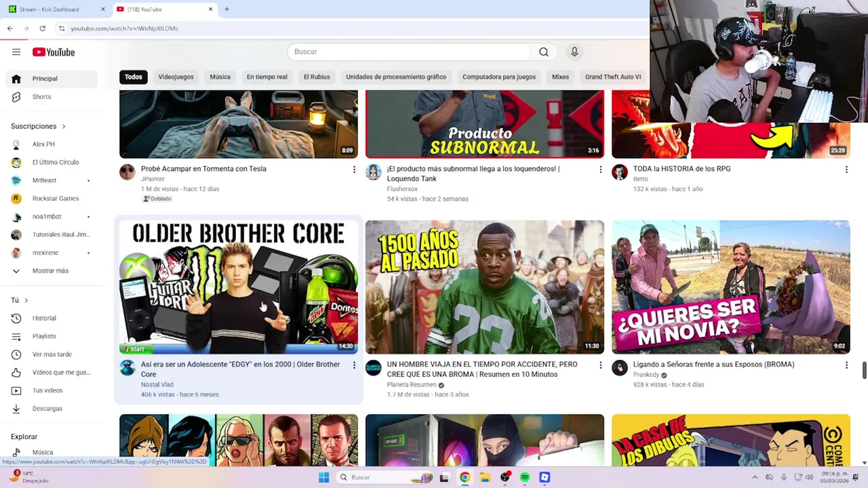Click the browser address bar URL
Viewport: 868px width, 488px height.
point(124,28)
